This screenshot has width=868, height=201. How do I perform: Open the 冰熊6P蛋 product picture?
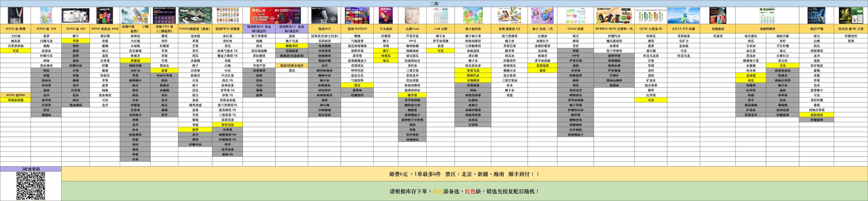(x=135, y=16)
